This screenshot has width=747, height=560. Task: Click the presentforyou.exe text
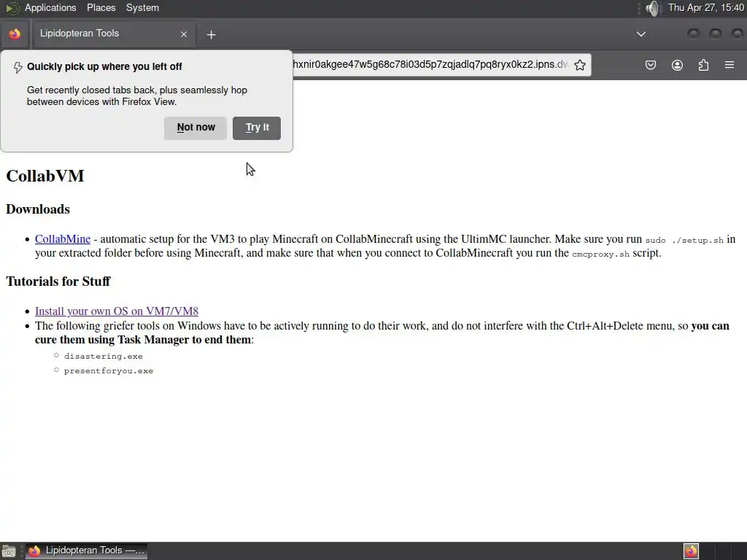[x=109, y=371]
